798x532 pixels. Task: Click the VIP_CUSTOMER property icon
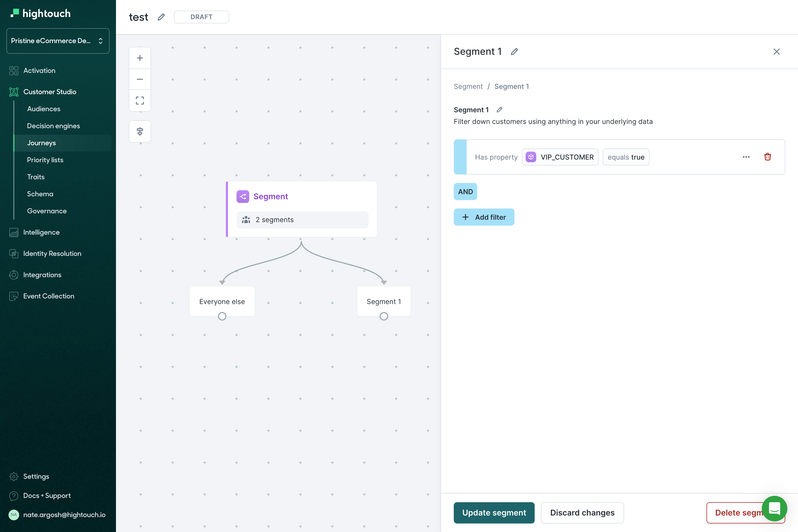[531, 157]
